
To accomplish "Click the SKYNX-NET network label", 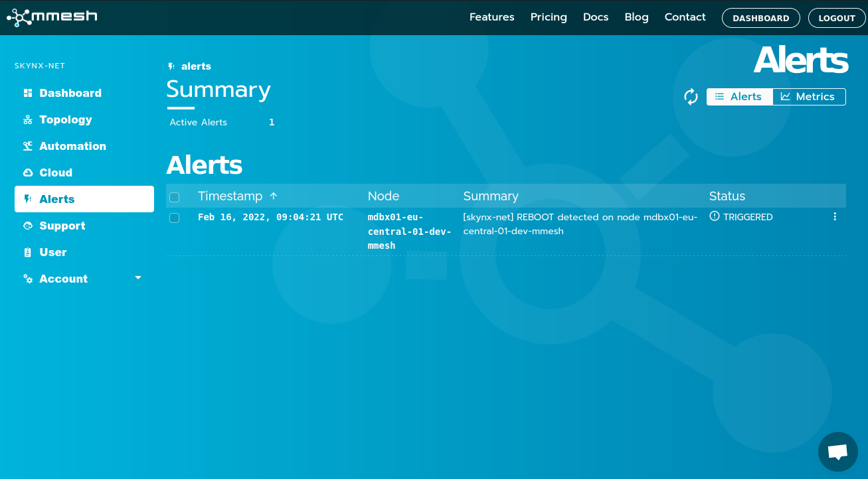I will [x=40, y=66].
